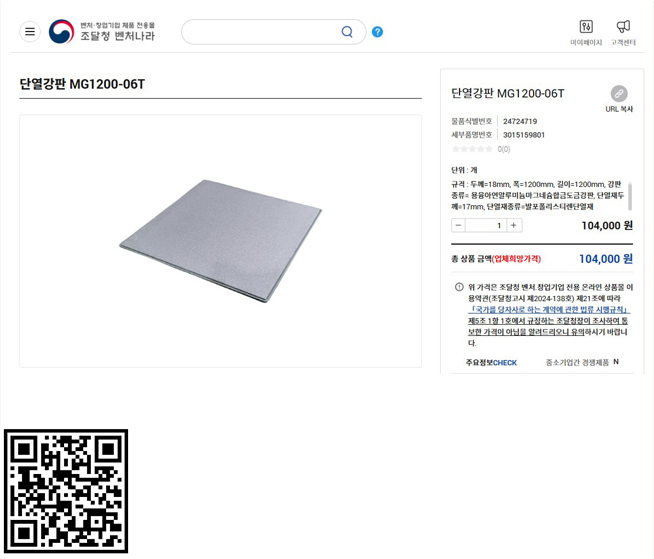Click the QR code image
654x559 pixels.
[66, 491]
